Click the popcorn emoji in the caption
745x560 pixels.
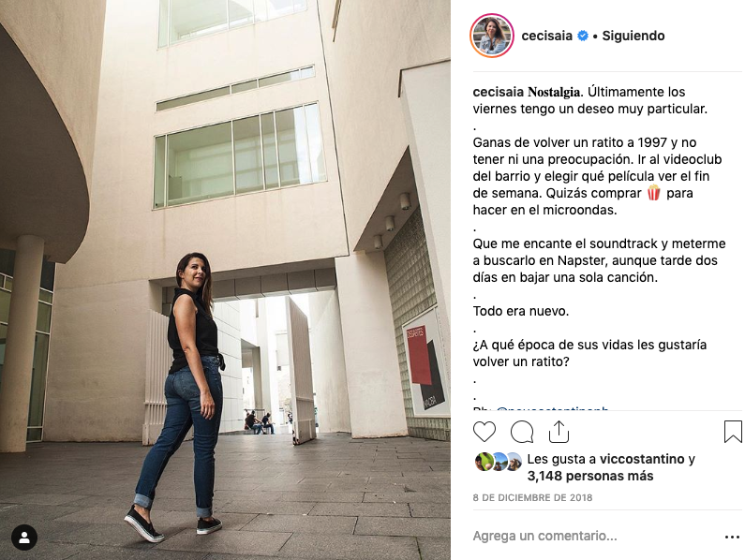(x=654, y=192)
